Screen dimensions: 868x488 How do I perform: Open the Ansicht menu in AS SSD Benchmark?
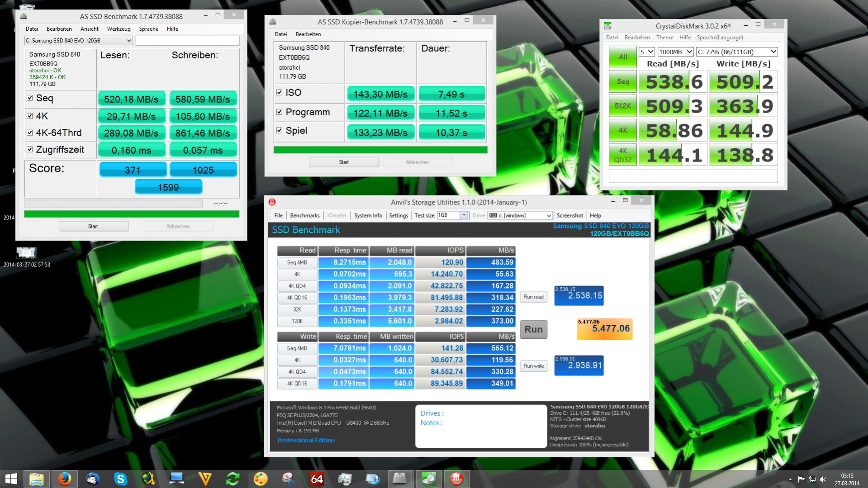(x=90, y=29)
